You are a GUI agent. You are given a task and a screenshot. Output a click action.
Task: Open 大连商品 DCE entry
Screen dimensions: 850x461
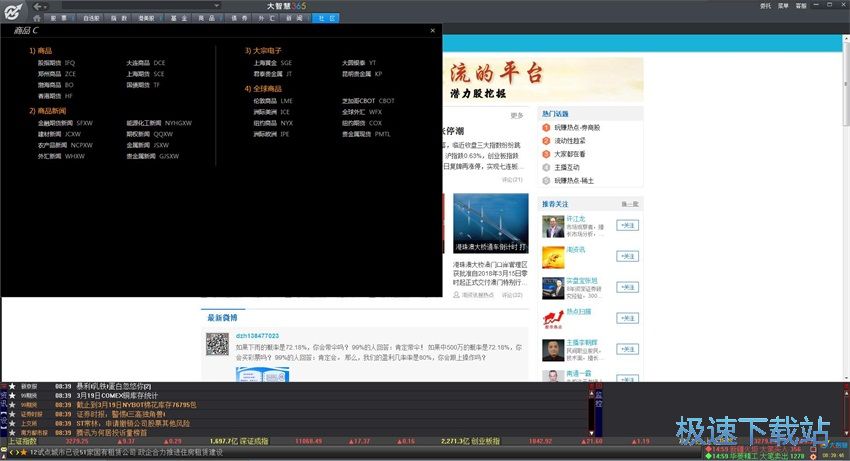(146, 63)
